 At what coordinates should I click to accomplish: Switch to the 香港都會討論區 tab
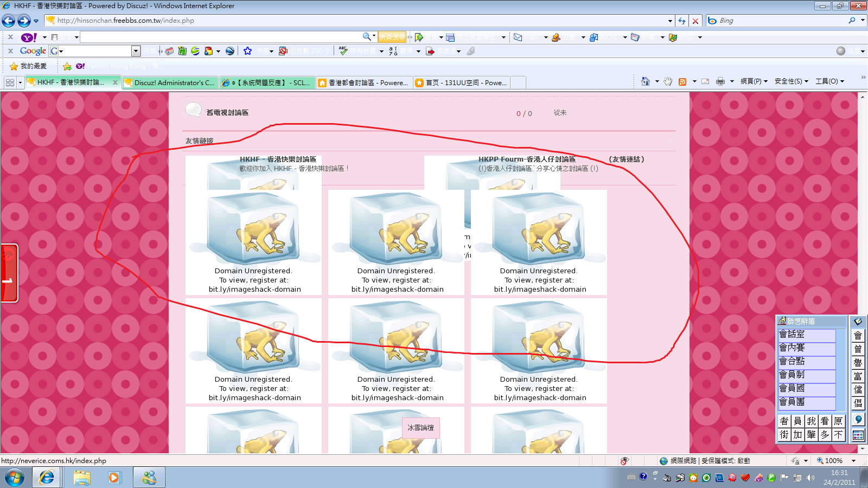tap(365, 82)
